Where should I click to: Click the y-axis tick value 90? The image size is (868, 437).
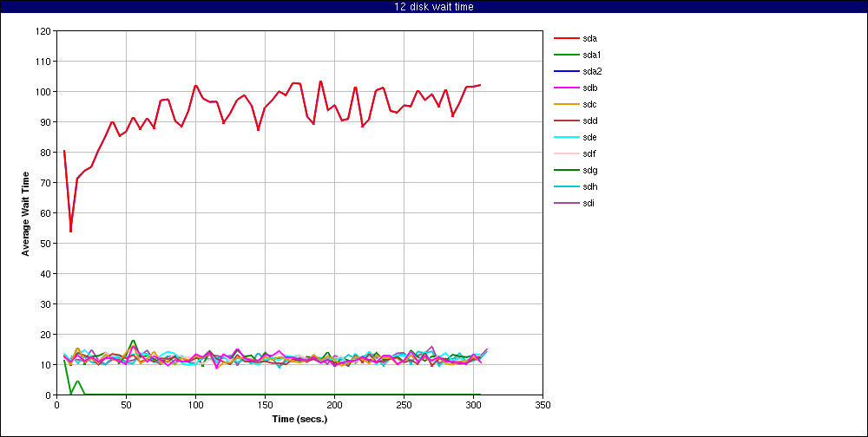coord(47,121)
